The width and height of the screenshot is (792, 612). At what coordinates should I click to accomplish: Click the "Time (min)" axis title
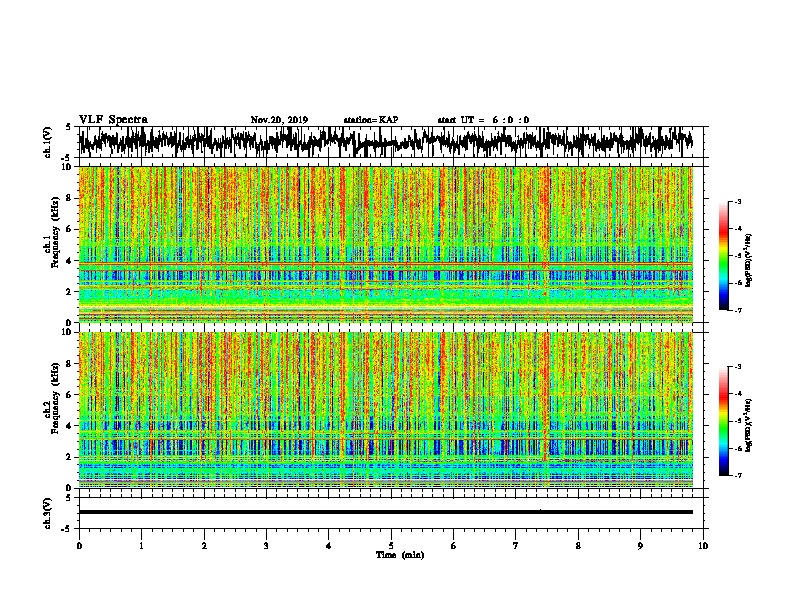[x=400, y=555]
